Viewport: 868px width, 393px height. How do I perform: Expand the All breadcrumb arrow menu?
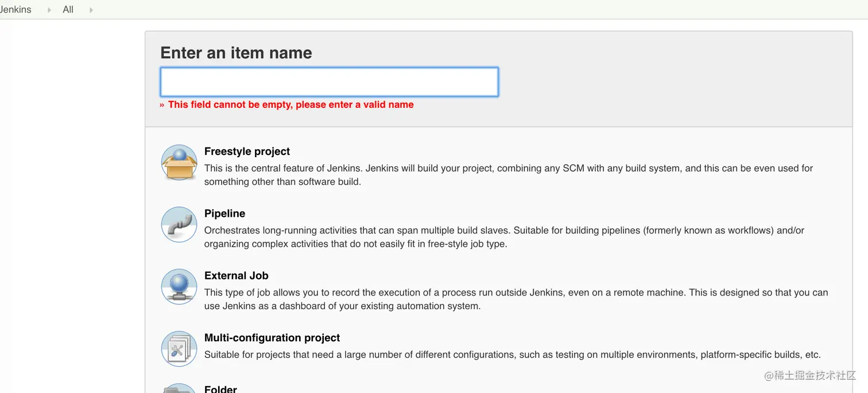[91, 10]
